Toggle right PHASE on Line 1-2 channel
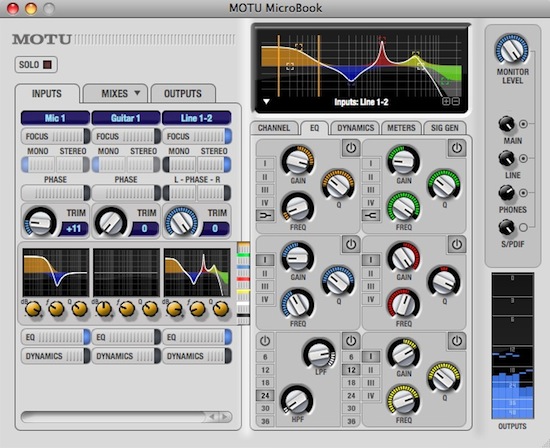 coord(214,193)
